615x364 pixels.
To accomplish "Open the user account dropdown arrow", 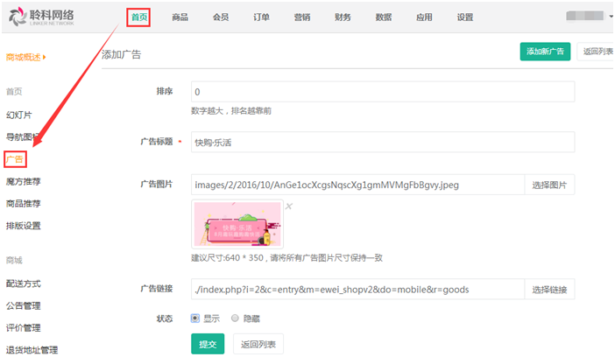I will tap(610, 17).
